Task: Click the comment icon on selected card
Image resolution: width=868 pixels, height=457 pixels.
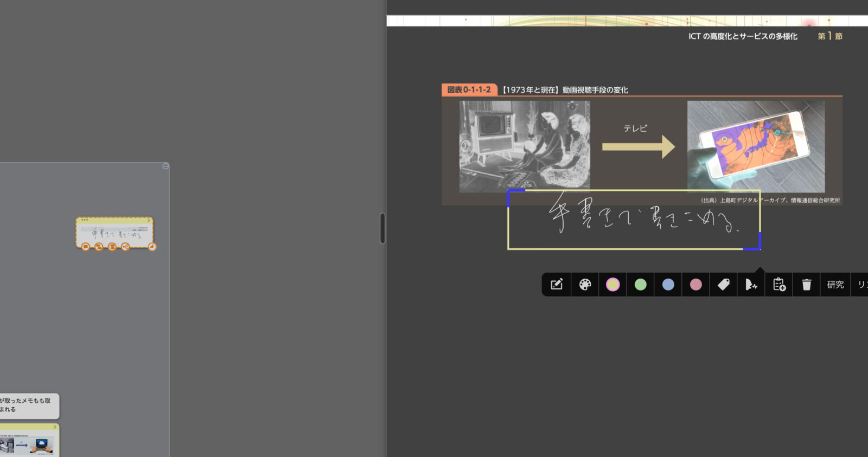Action: pos(85,247)
